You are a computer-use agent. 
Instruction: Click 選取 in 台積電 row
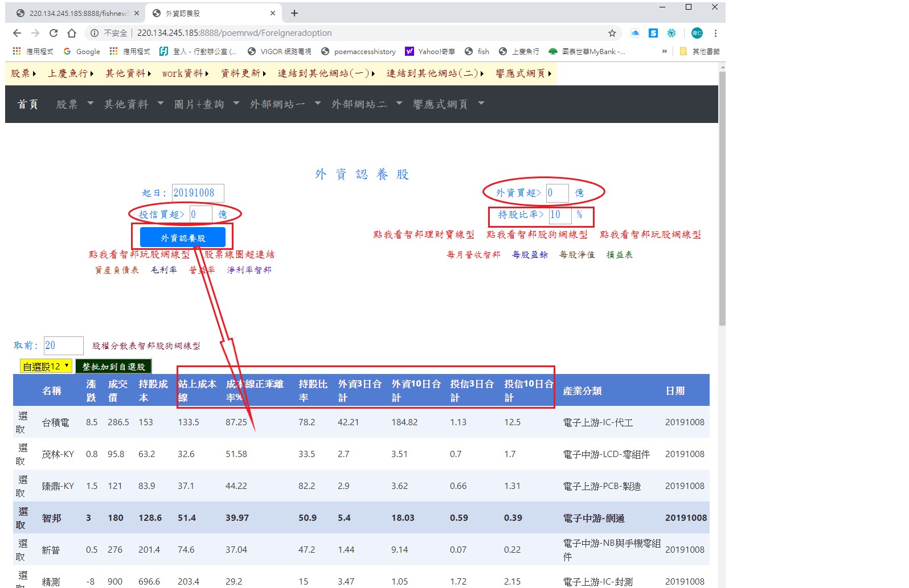pyautogui.click(x=23, y=422)
